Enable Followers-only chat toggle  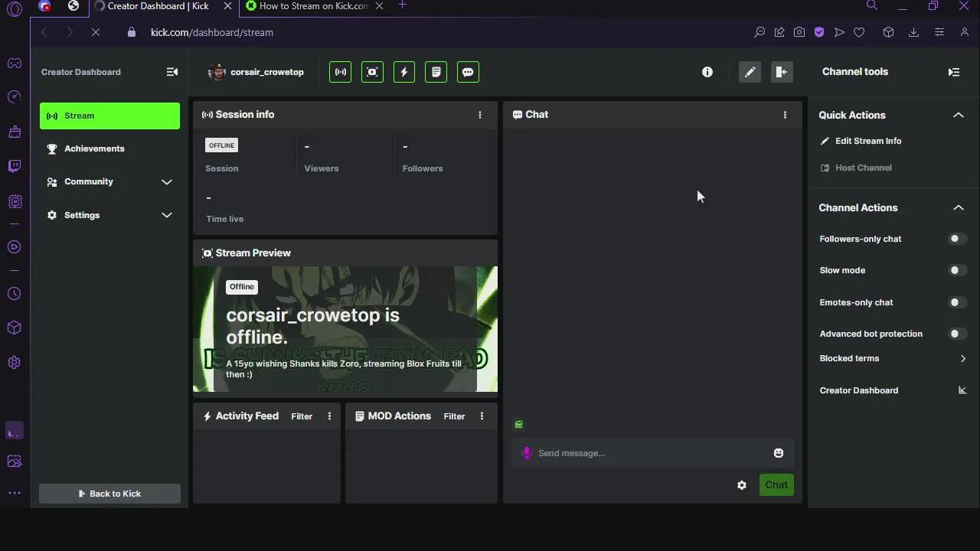pos(957,239)
